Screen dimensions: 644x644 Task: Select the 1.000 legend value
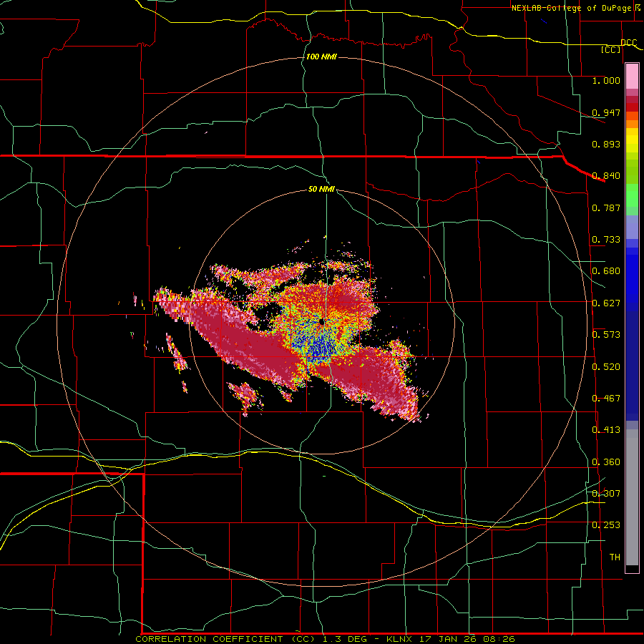click(x=606, y=80)
